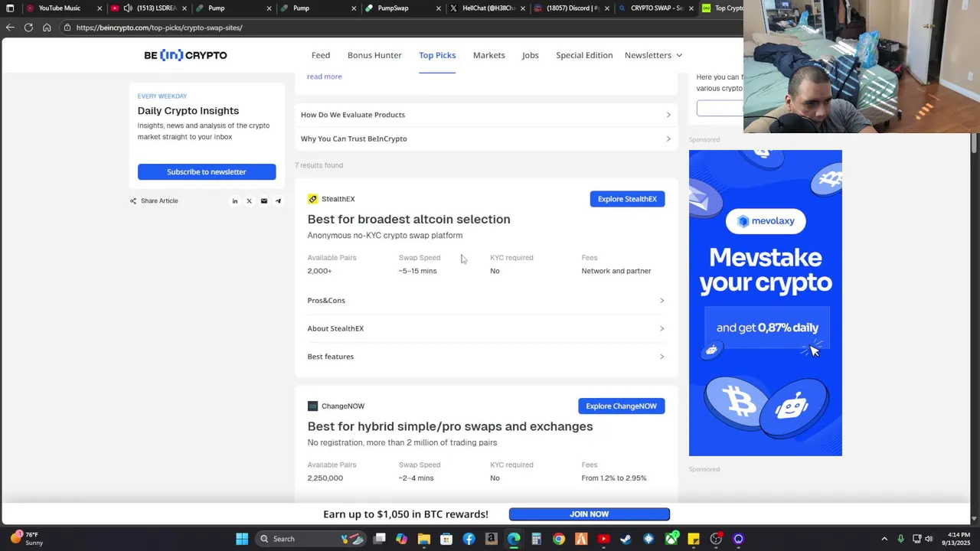Click the mevolaxy Mevstake ad banner
The height and width of the screenshot is (551, 980).
pos(766,303)
